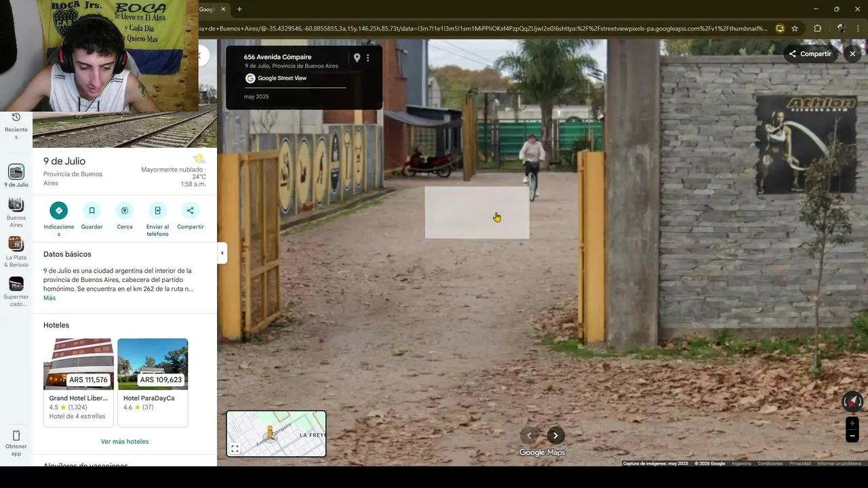Open the Hotel ParaDayCa card

pos(153,383)
